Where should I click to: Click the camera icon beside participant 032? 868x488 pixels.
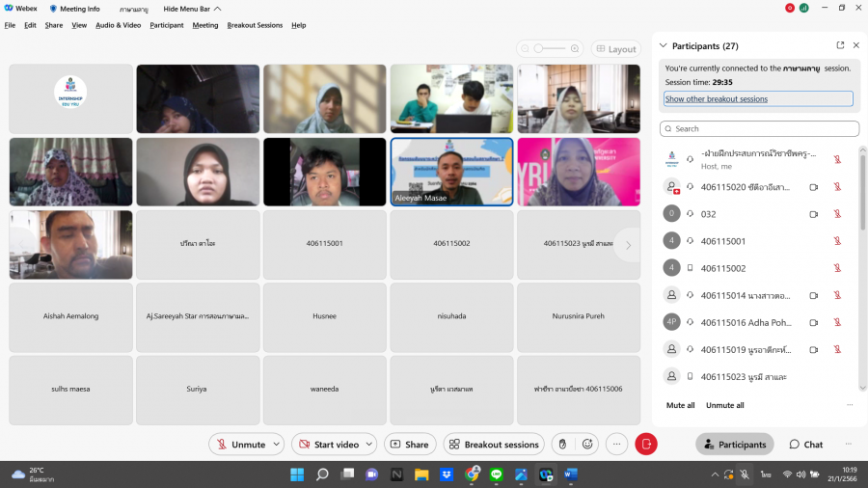(x=813, y=214)
